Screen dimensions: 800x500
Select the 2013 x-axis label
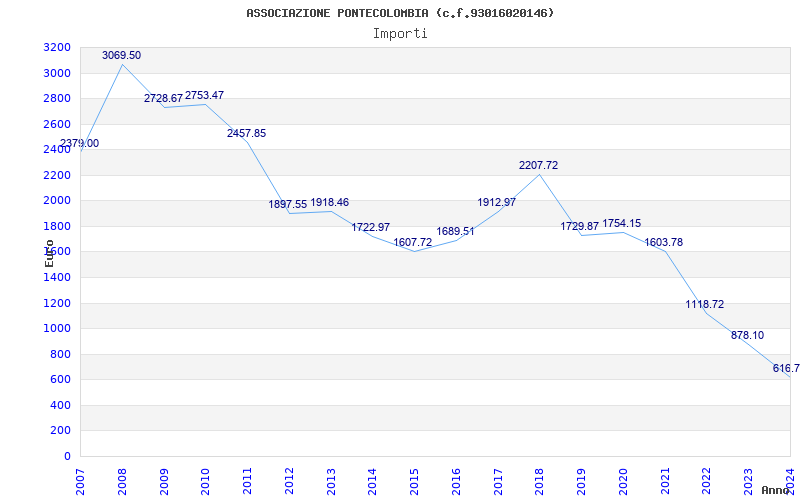pyautogui.click(x=331, y=482)
